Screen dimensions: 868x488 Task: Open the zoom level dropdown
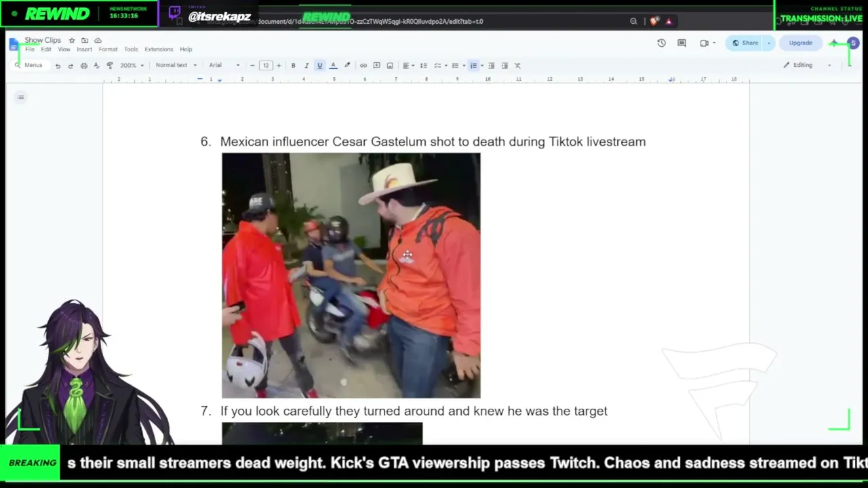click(x=132, y=66)
